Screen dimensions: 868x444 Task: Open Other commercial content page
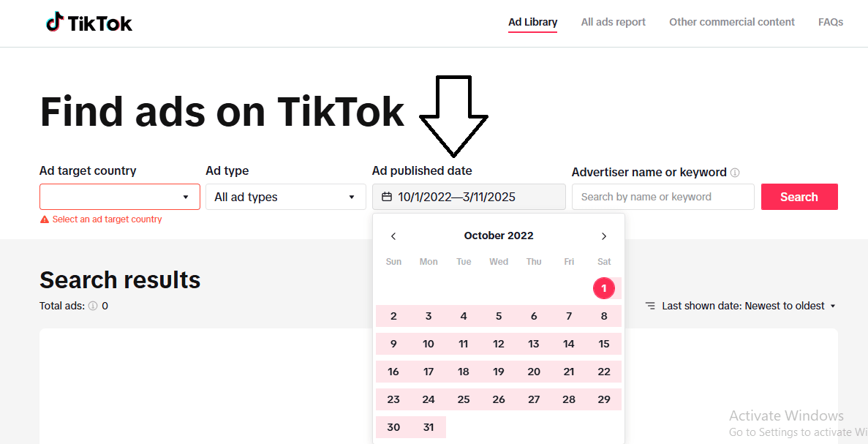point(731,22)
